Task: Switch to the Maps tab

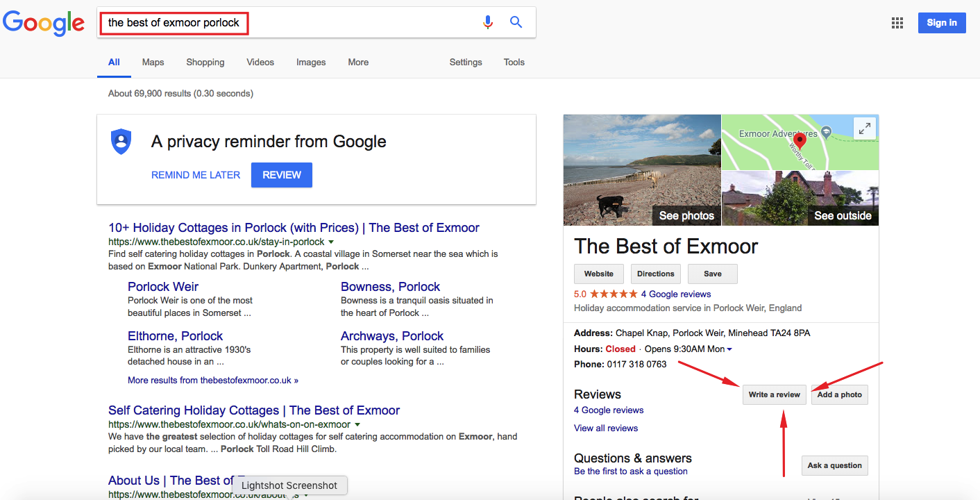Action: (153, 62)
